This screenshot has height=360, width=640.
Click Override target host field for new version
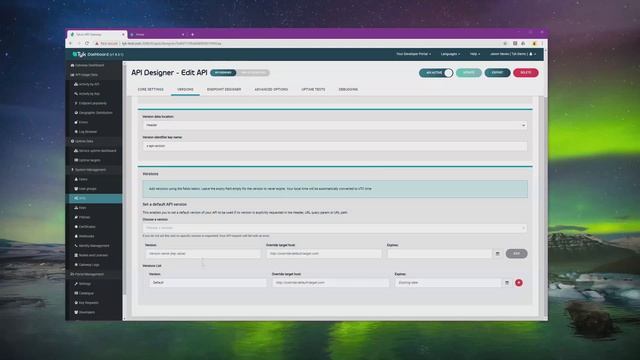click(324, 253)
